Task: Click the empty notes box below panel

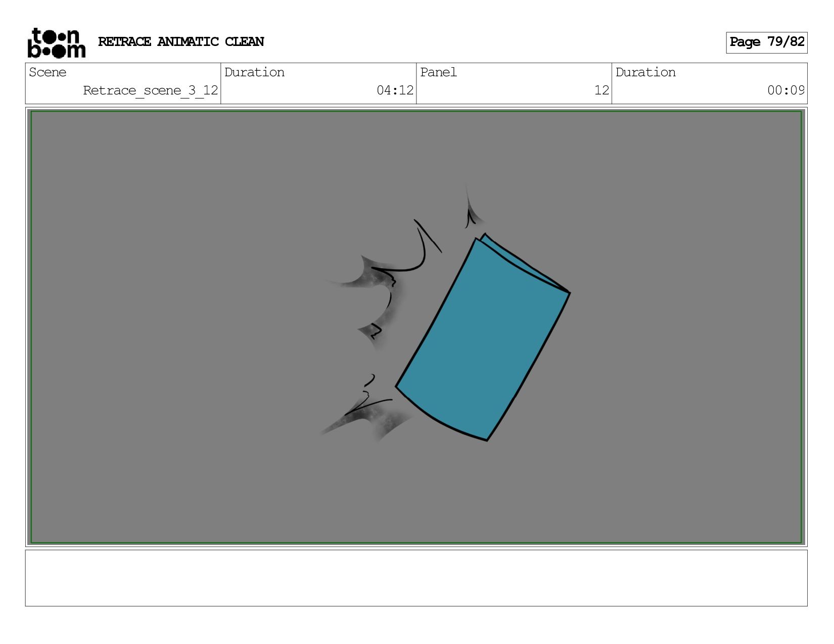Action: (x=416, y=578)
